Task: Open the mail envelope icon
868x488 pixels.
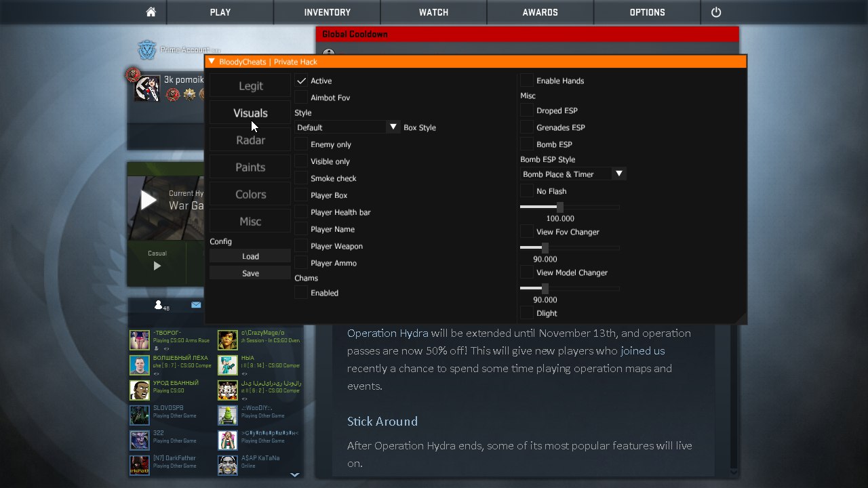Action: click(196, 305)
